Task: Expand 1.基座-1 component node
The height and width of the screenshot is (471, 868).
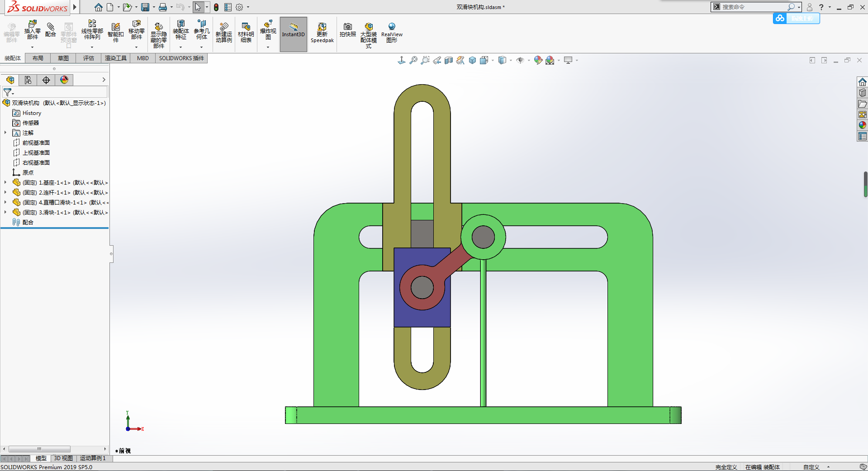Action: pyautogui.click(x=5, y=182)
